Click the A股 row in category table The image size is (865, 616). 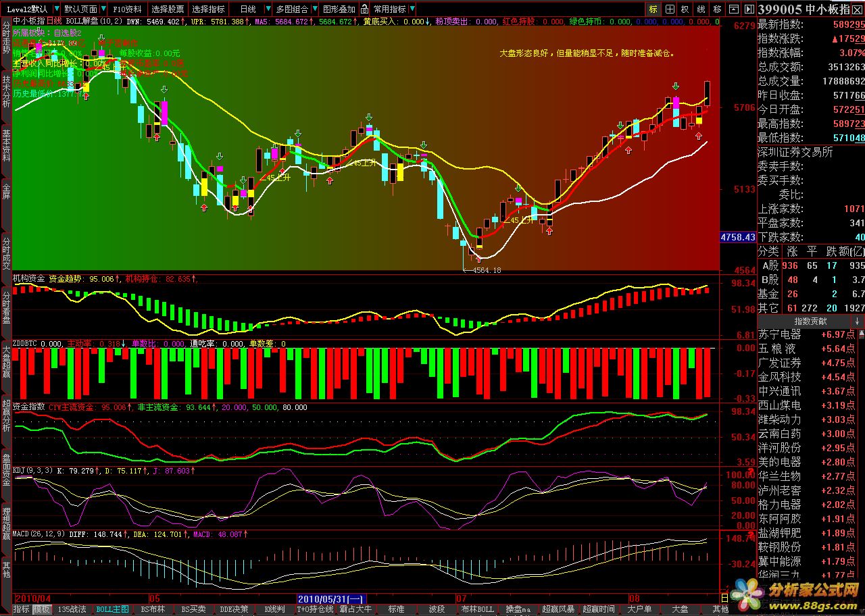pyautogui.click(x=811, y=265)
